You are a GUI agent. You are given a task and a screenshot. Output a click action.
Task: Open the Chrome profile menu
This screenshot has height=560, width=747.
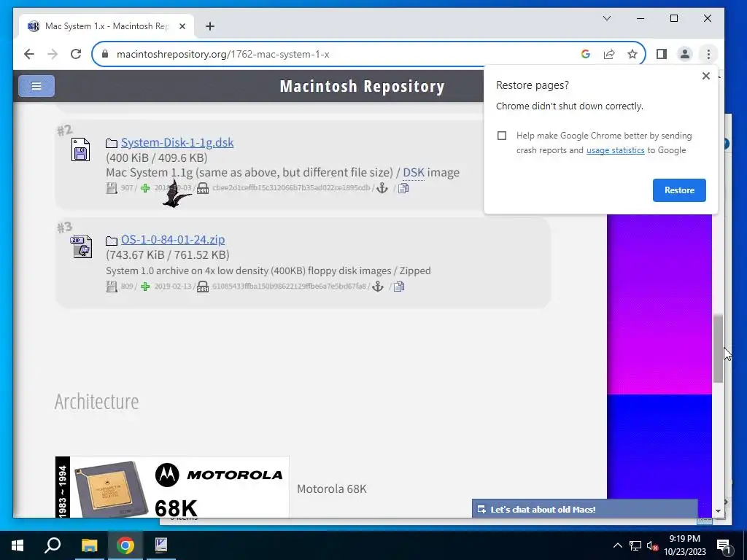click(x=684, y=54)
